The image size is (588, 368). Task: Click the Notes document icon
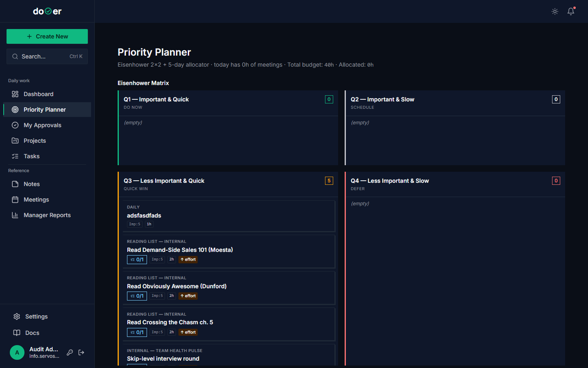pos(15,184)
